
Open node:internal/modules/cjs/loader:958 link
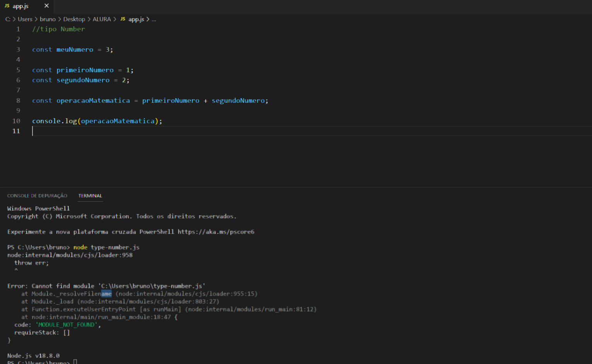click(70, 255)
